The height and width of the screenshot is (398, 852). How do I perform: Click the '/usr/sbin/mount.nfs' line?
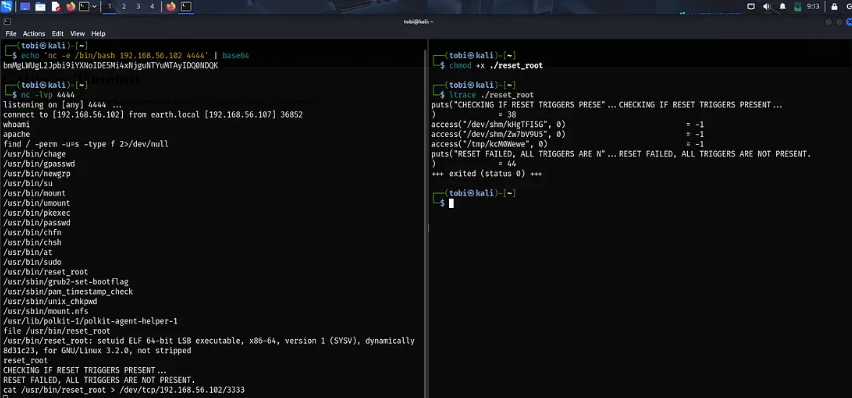[46, 311]
